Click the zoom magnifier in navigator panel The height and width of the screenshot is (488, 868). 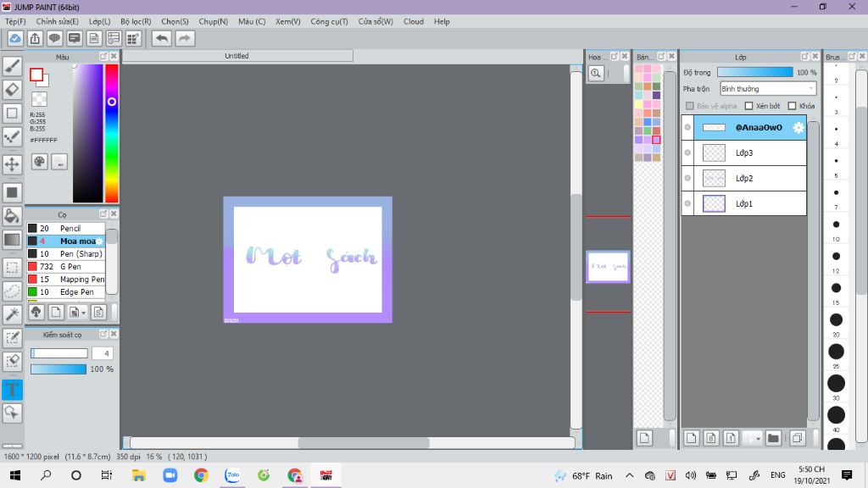pyautogui.click(x=596, y=73)
